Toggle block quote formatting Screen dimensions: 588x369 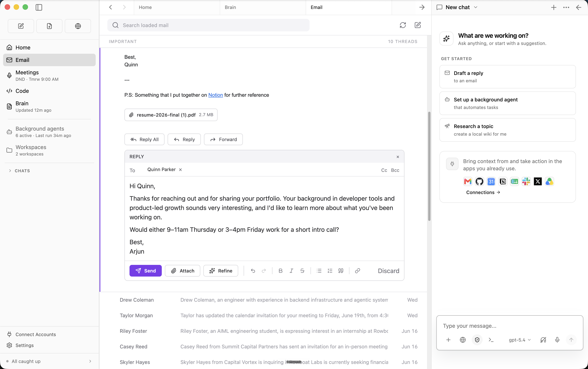click(341, 271)
